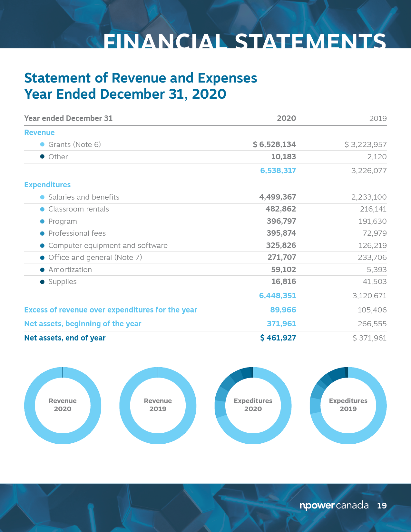This screenshot has height=532, width=411.
Task: Click page number 19 in the footer
Action: click(382, 506)
